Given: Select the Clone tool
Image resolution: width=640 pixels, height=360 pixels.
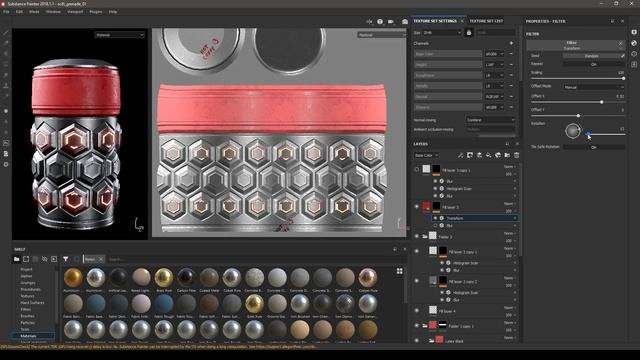Looking at the screenshot, I should tap(6, 86).
